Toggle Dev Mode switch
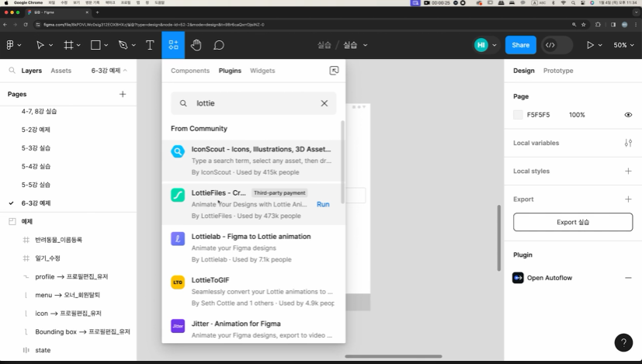This screenshot has height=364, width=642. [557, 45]
